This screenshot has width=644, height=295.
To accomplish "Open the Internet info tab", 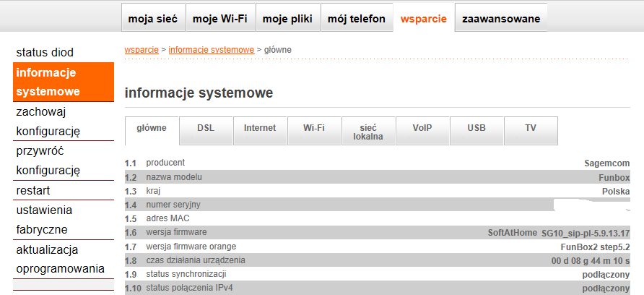I will (260, 128).
